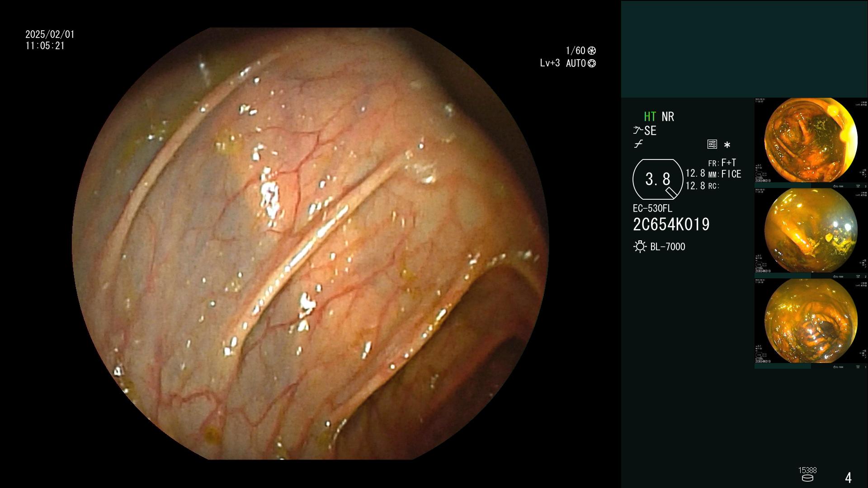Open the settings sliders icon
The width and height of the screenshot is (868, 488).
(712, 144)
